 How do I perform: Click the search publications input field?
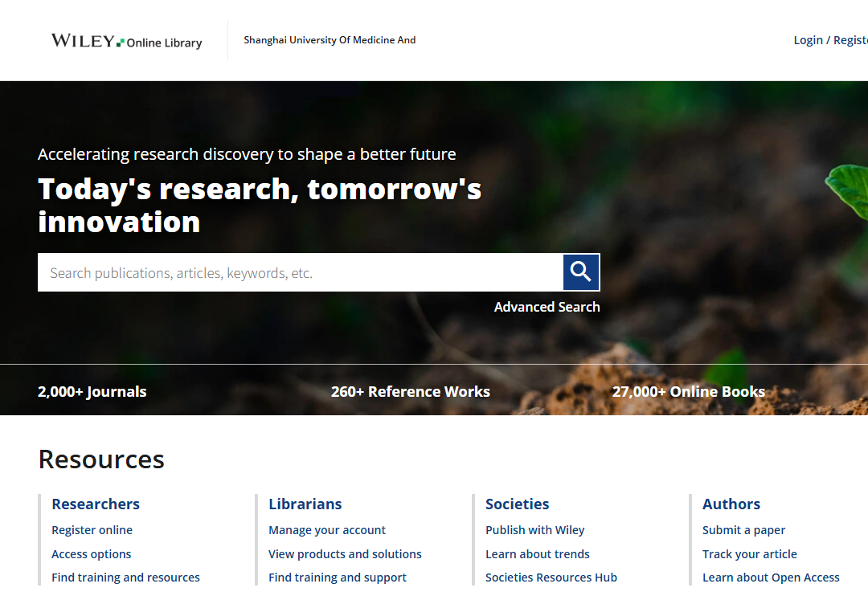(300, 272)
